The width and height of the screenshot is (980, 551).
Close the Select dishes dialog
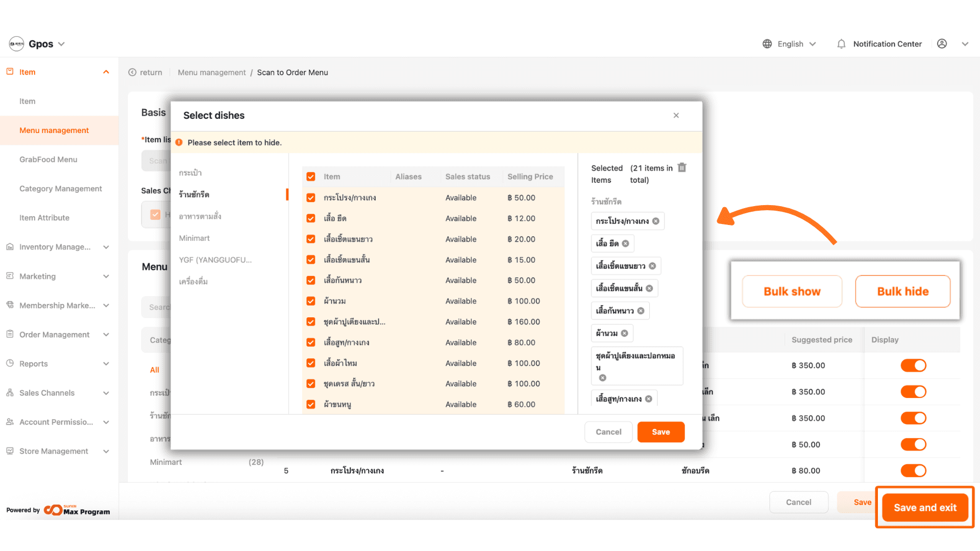click(x=676, y=115)
